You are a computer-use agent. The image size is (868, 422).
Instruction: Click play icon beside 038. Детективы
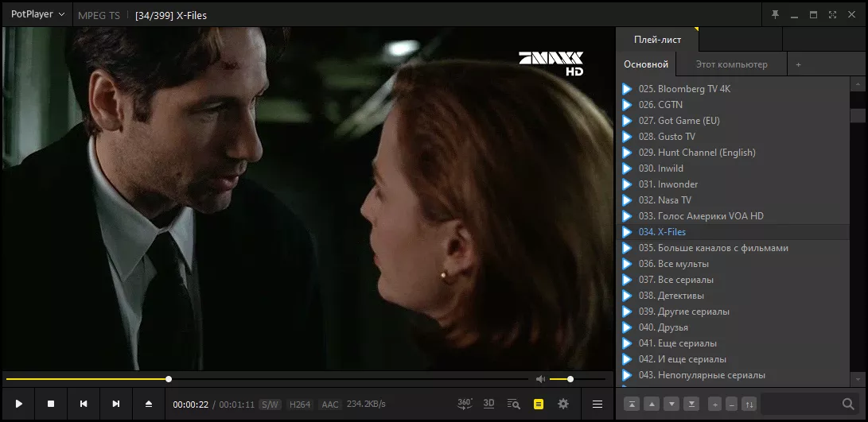tap(627, 296)
